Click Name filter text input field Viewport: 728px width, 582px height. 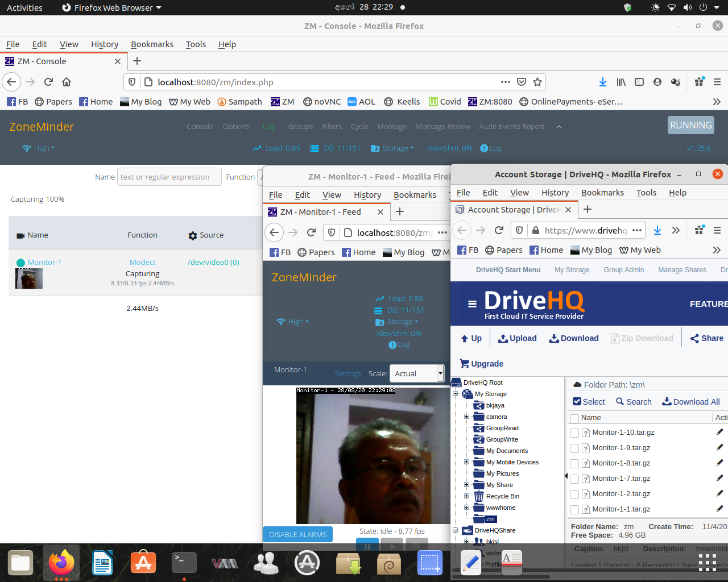coord(169,177)
